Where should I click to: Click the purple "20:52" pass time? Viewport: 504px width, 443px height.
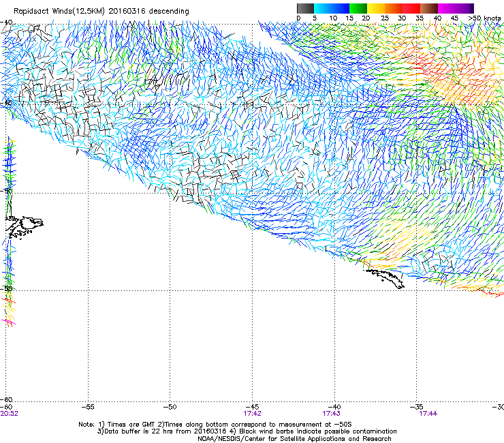tap(10, 414)
